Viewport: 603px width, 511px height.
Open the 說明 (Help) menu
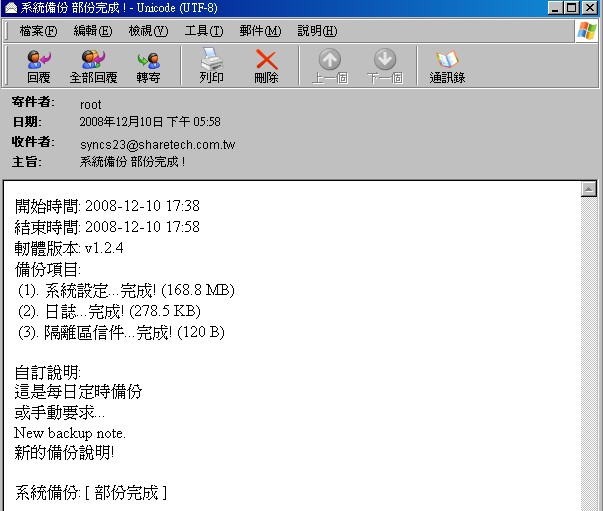[316, 31]
